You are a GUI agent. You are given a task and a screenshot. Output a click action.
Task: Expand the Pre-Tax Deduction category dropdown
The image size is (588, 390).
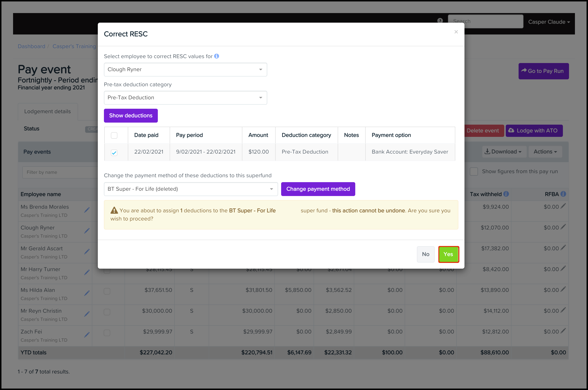click(185, 97)
